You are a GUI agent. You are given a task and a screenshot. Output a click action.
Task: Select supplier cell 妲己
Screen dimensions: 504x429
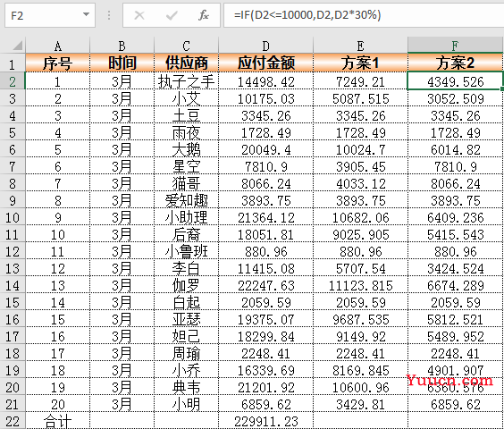[x=187, y=336]
